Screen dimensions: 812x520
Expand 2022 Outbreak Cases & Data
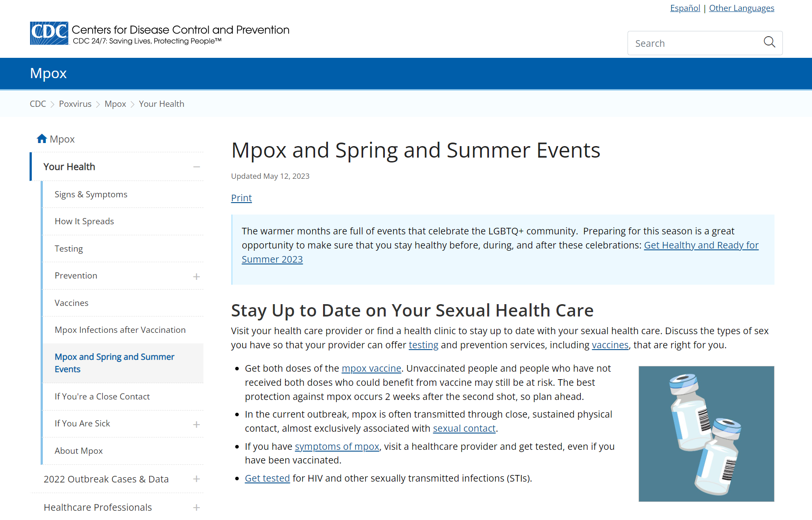[x=196, y=479]
